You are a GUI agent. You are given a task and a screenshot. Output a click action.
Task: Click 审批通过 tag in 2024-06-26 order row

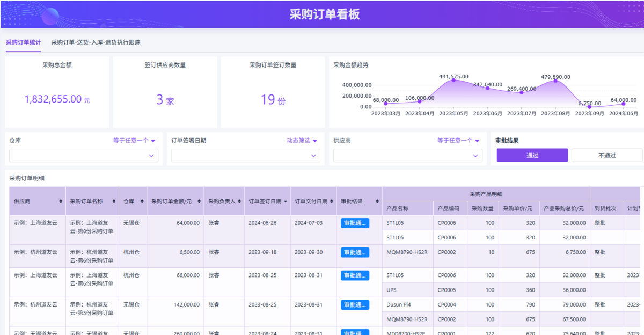[355, 223]
